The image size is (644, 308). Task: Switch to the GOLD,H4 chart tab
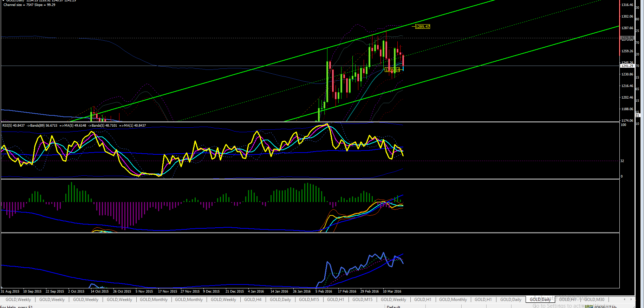[253, 300]
